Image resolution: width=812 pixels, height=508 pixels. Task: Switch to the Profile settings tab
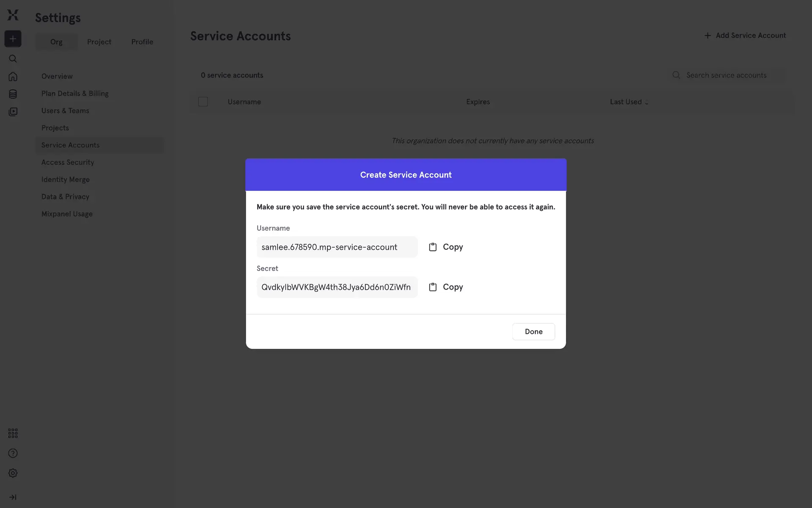point(142,42)
